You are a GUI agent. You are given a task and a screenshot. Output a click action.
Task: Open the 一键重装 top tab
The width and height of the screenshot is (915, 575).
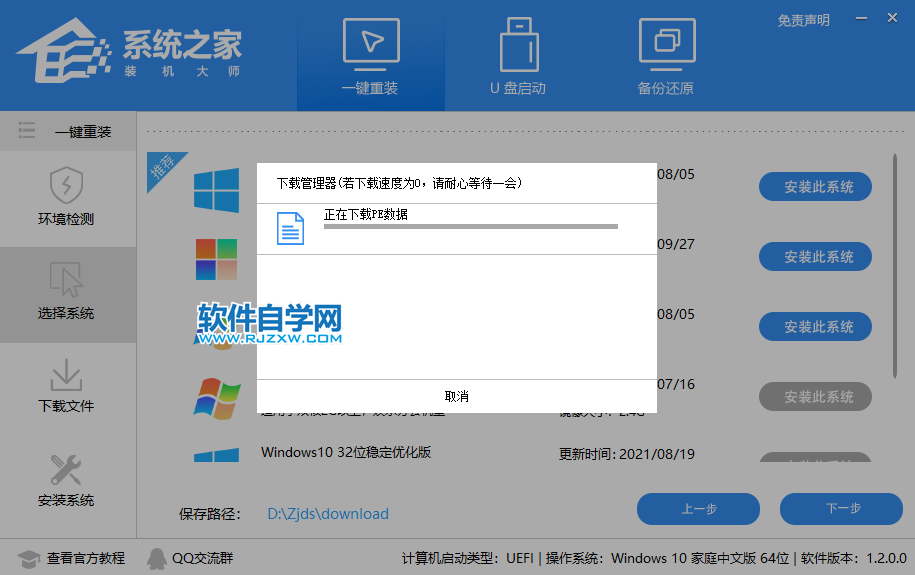pos(371,56)
